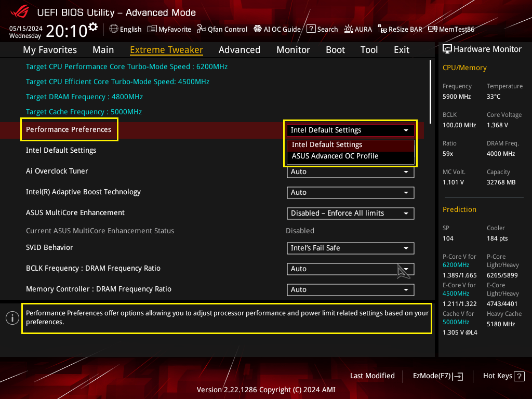Open the MyFavorite shortcut

tap(169, 30)
